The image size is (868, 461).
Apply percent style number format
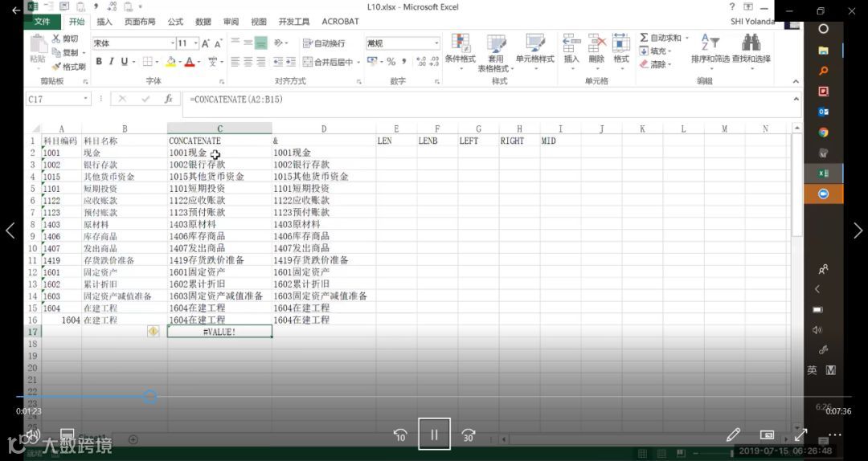391,61
